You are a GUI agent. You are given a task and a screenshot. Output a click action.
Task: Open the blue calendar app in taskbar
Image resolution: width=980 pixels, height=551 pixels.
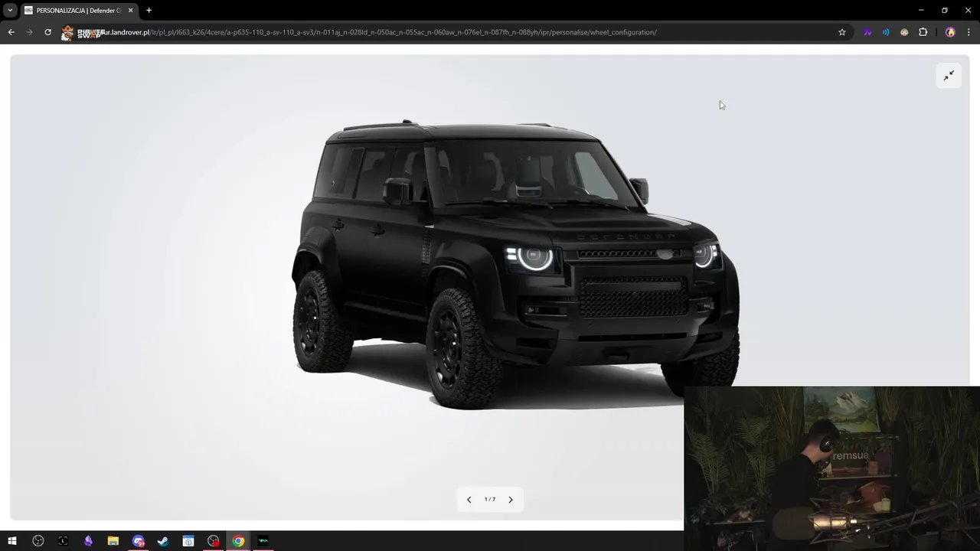click(x=188, y=541)
